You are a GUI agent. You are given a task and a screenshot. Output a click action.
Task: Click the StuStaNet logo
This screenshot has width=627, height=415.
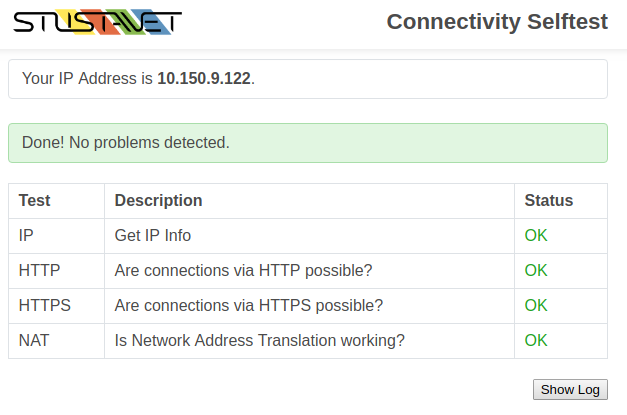click(x=98, y=22)
